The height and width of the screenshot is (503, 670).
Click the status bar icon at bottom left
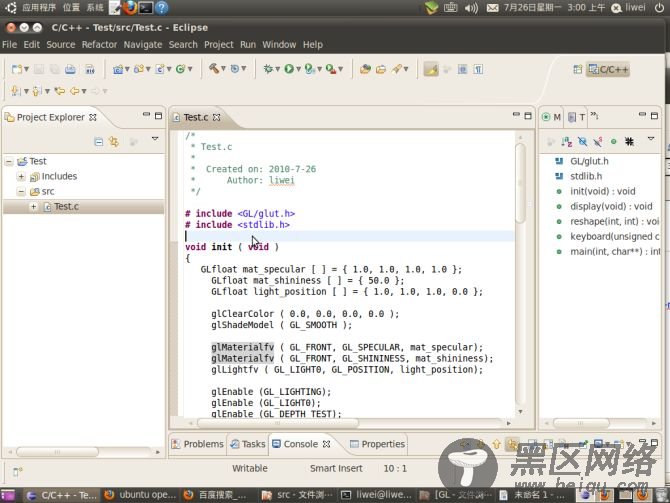(x=17, y=471)
